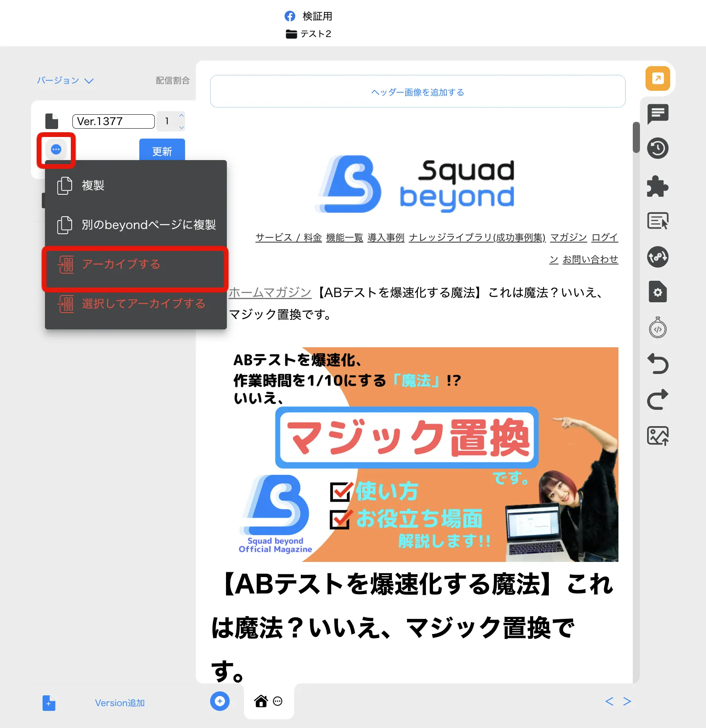
Task: Open the page settings gear icon
Action: pos(657,292)
